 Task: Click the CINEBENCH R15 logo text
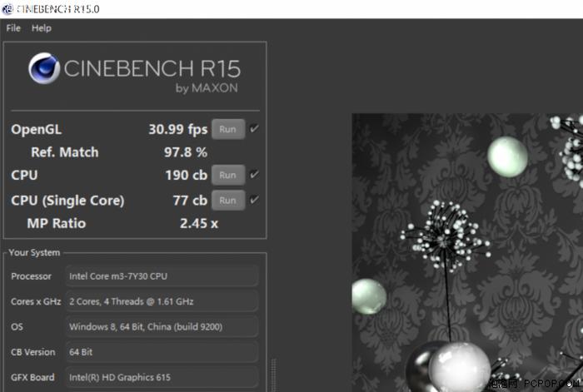(152, 69)
